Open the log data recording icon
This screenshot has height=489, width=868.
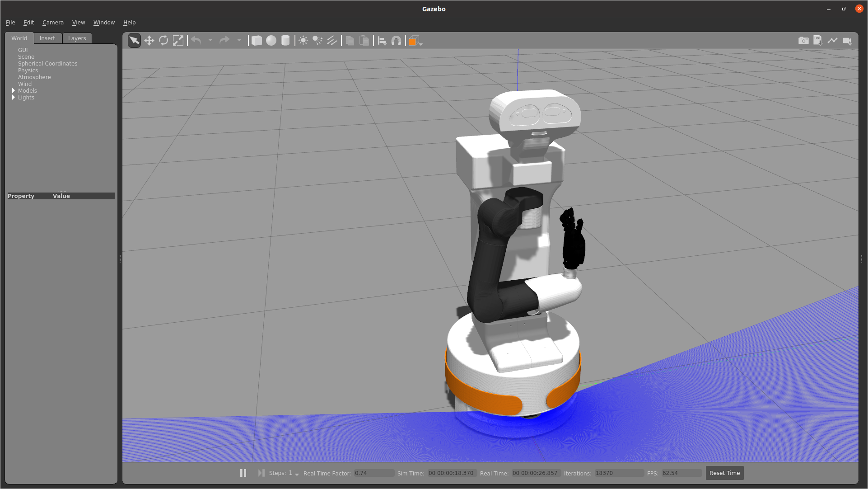point(818,41)
